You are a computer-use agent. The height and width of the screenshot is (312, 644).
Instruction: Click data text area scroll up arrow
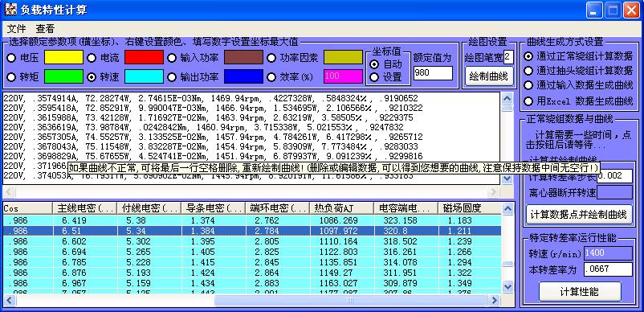point(507,98)
